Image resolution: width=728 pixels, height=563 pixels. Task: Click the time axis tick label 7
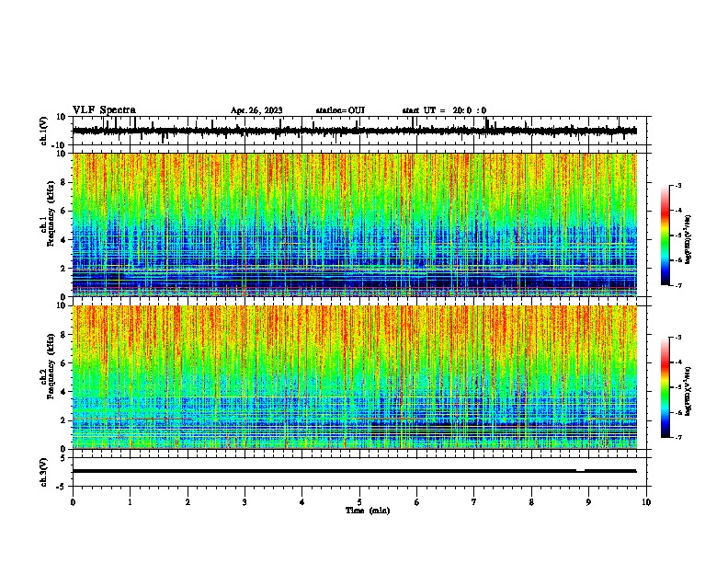coord(474,502)
